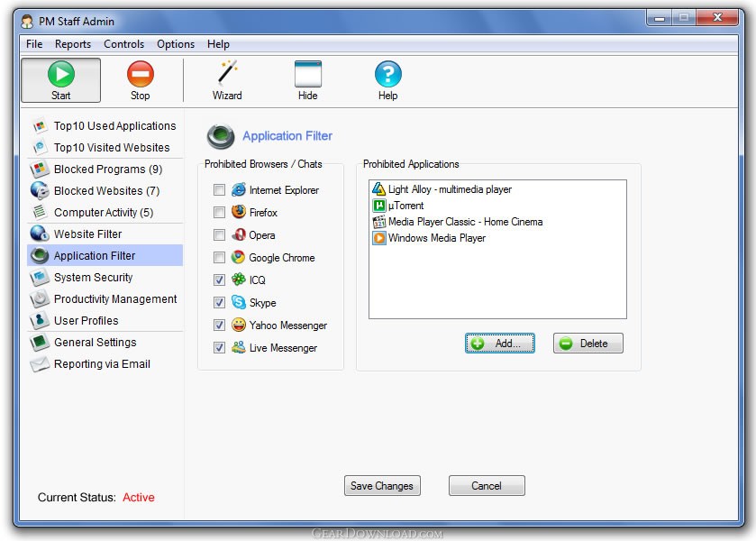The height and width of the screenshot is (541, 756).
Task: Click the General Settings sidebar icon
Action: (x=39, y=342)
